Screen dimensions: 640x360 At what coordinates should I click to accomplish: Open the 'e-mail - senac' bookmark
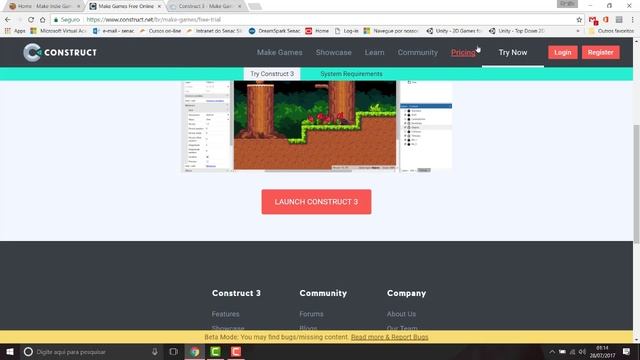tap(114, 31)
